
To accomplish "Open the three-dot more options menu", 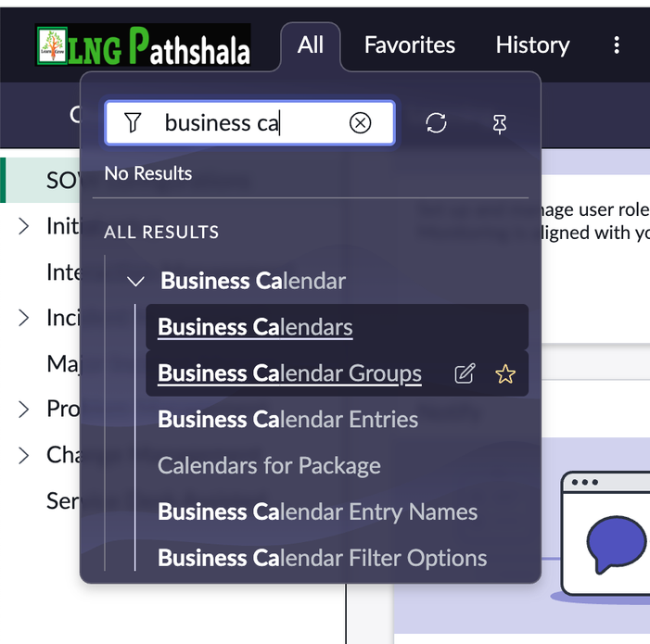I will [617, 44].
